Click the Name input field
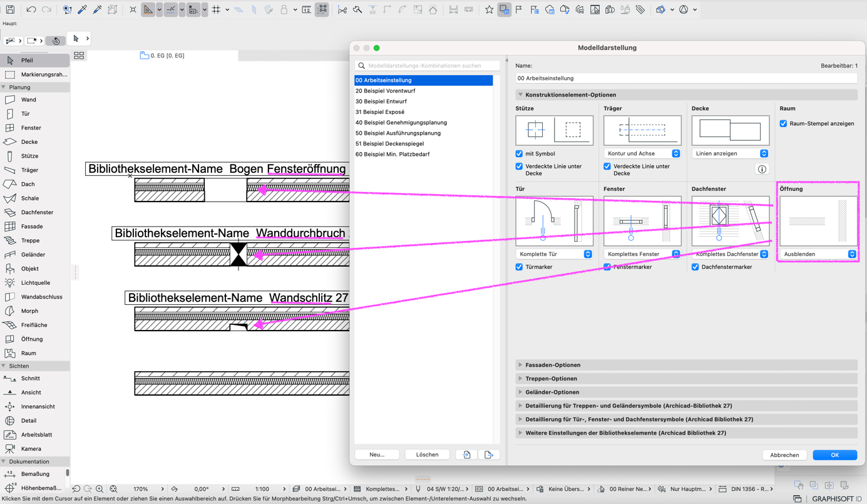 pyautogui.click(x=686, y=78)
